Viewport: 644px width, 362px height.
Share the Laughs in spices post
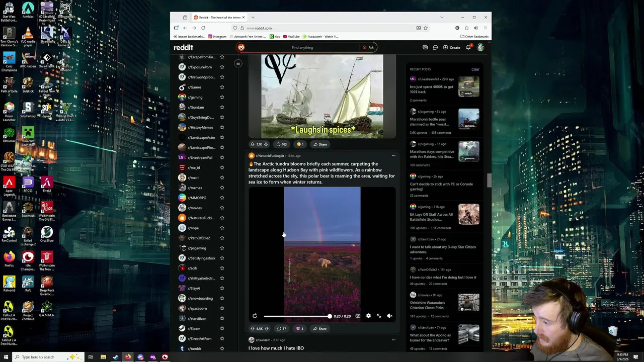click(x=319, y=144)
